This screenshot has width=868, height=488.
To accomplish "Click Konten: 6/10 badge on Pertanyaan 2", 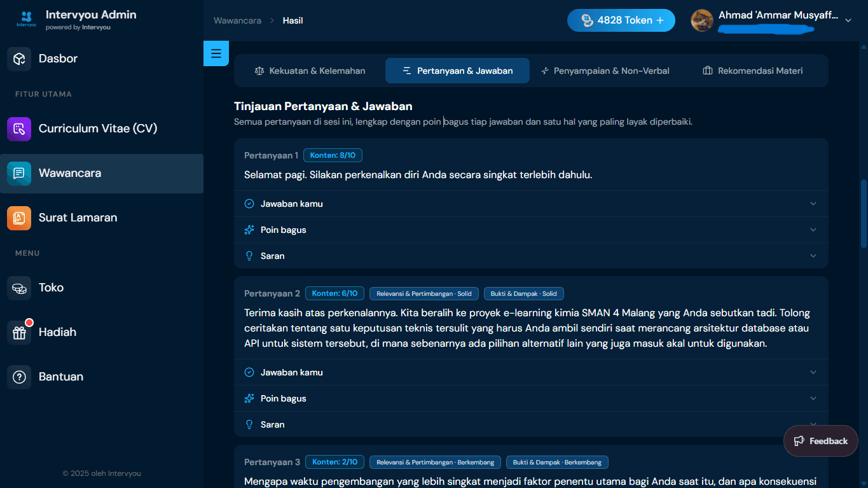I will point(334,293).
